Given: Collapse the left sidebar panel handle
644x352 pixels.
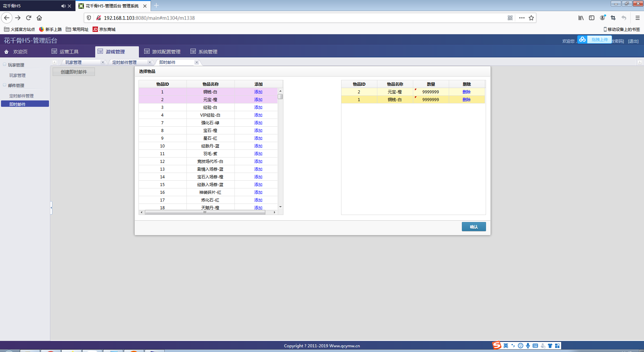Looking at the screenshot, I should pos(51,208).
